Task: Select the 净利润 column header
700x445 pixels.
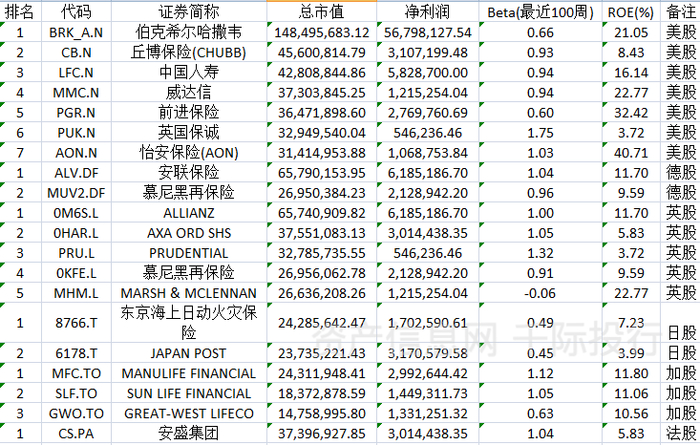Action: pyautogui.click(x=428, y=12)
